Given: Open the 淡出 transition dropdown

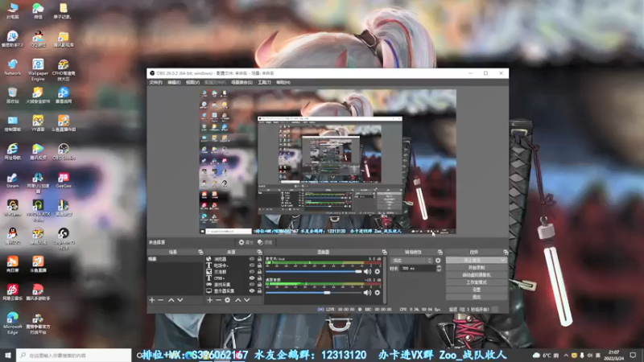Looking at the screenshot, I should click(411, 260).
